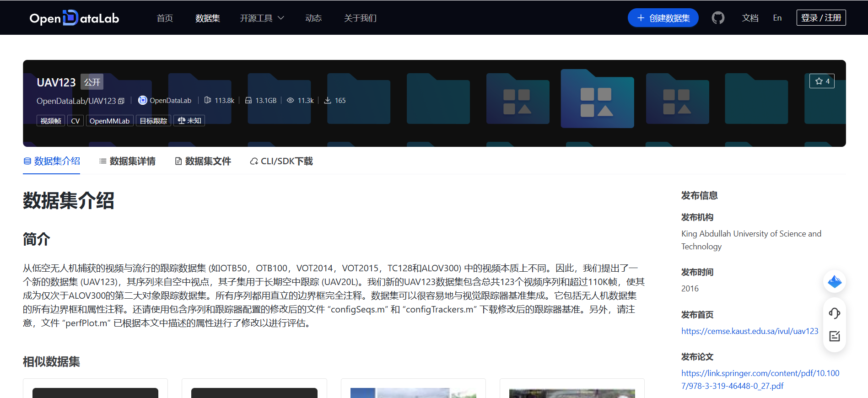Click the 创建数据集 button
868x398 pixels.
pos(663,18)
